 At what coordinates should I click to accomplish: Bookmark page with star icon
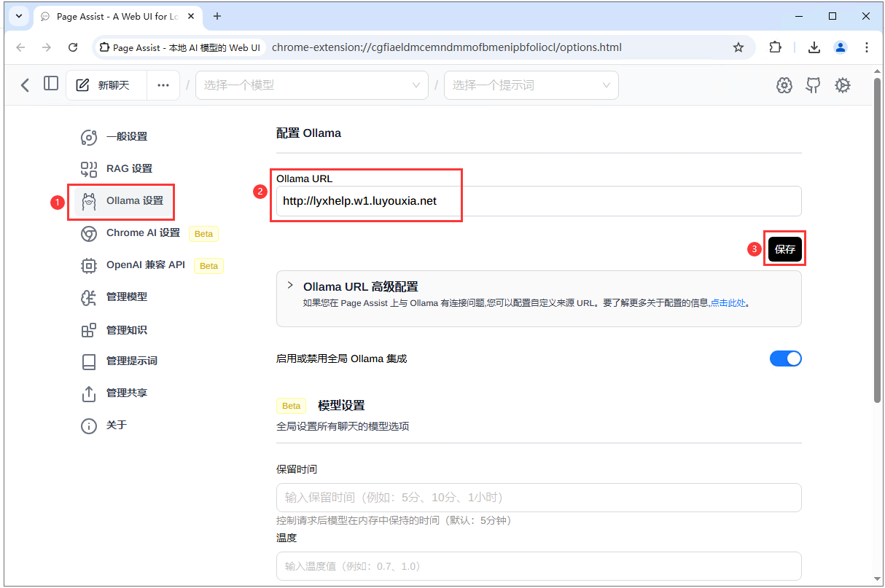click(738, 47)
